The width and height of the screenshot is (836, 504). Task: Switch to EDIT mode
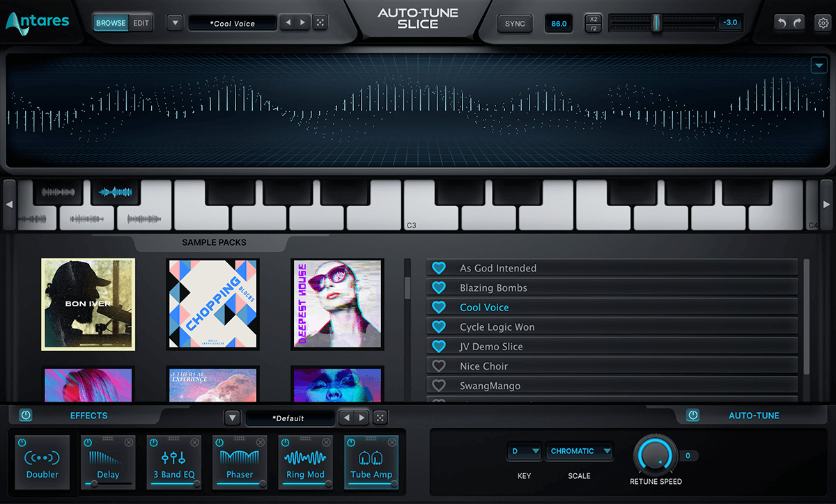141,23
